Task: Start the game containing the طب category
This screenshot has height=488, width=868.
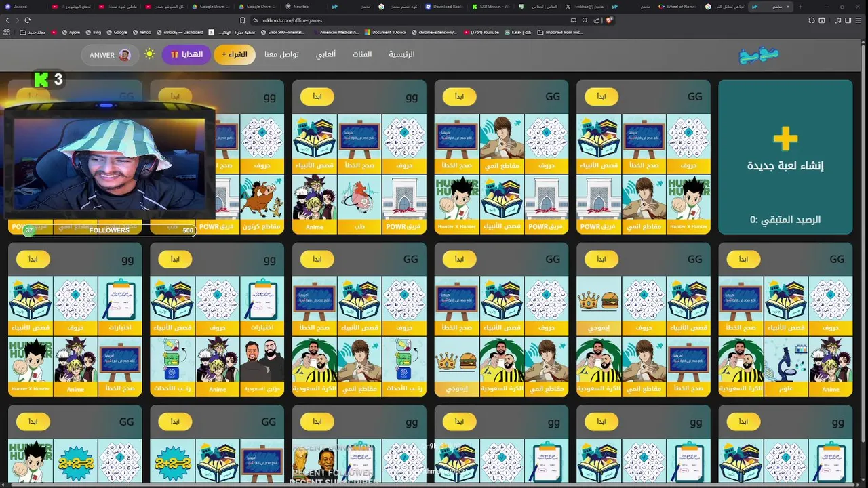Action: point(317,96)
